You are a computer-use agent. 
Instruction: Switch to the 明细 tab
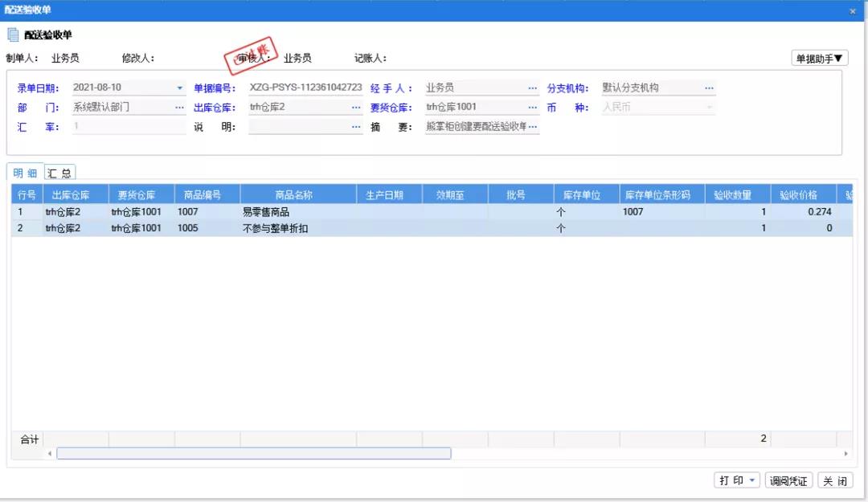pos(25,173)
